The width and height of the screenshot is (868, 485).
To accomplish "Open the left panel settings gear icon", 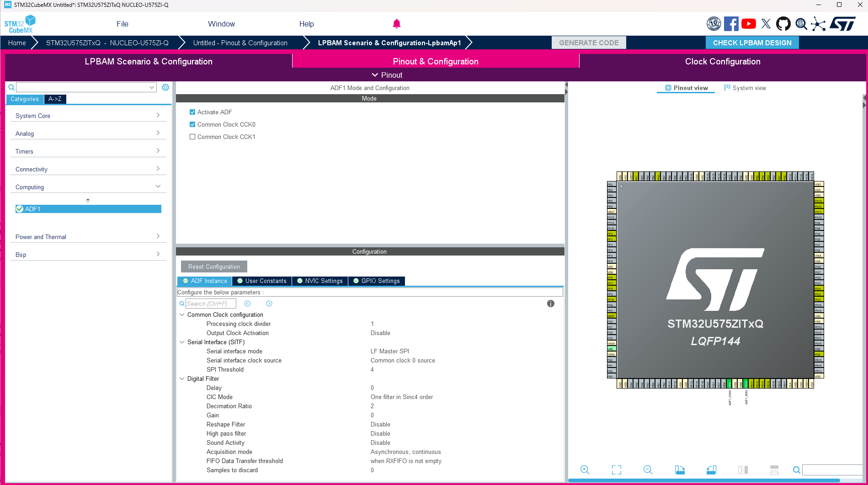I will click(165, 87).
